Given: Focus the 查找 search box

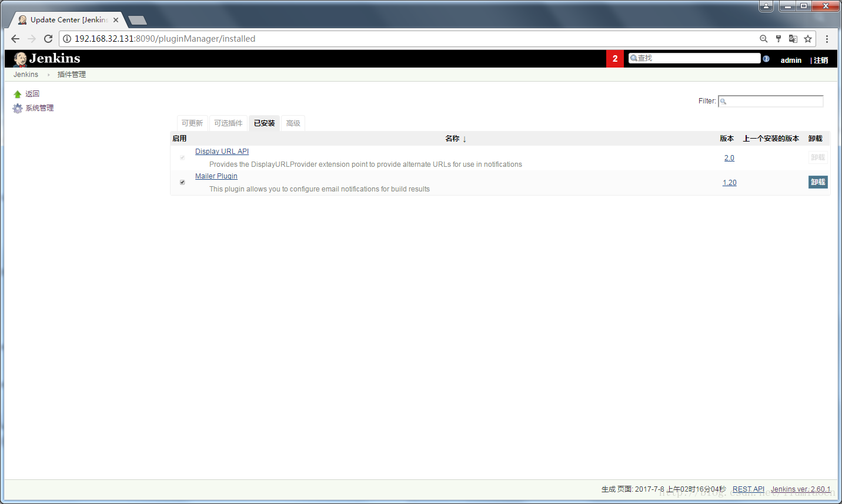Looking at the screenshot, I should click(694, 58).
